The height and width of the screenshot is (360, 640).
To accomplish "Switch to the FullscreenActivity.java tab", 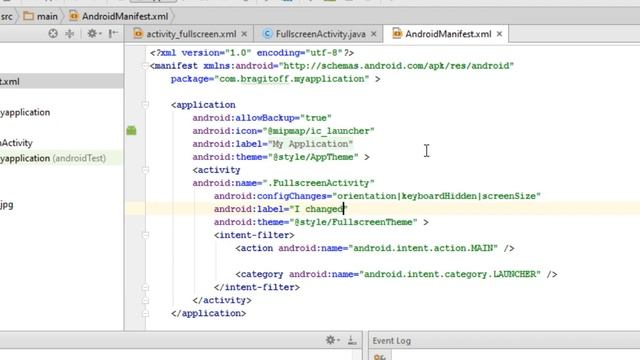I will [x=320, y=34].
